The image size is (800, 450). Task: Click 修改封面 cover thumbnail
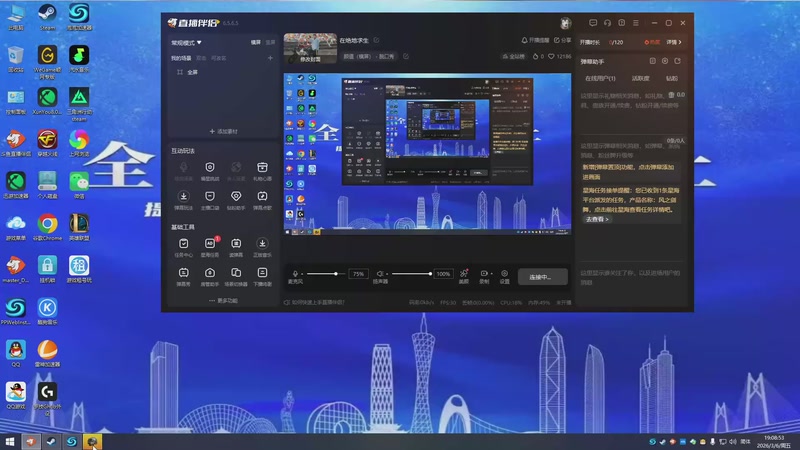[x=310, y=48]
